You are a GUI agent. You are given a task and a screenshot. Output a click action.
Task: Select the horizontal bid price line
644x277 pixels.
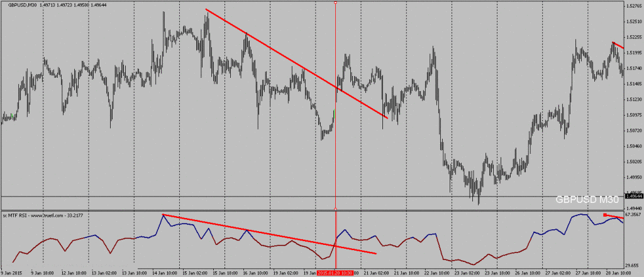[312, 197]
